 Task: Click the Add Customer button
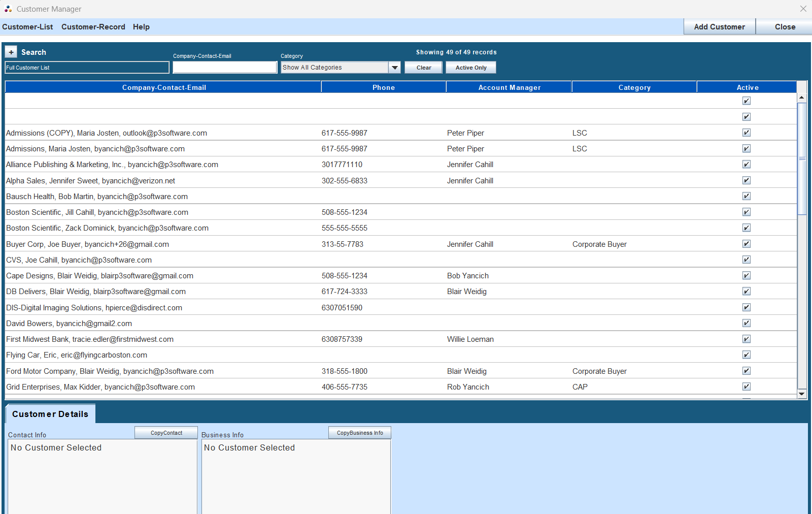pos(719,26)
